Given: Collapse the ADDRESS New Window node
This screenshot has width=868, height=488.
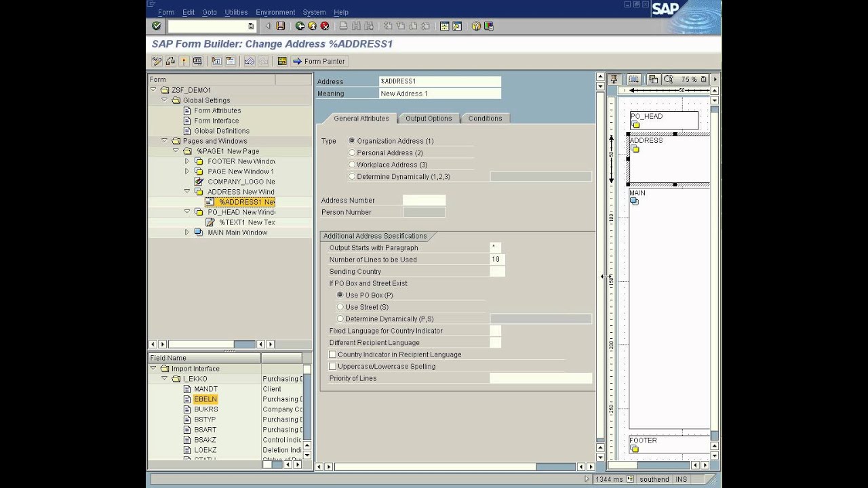Looking at the screenshot, I should tap(187, 191).
